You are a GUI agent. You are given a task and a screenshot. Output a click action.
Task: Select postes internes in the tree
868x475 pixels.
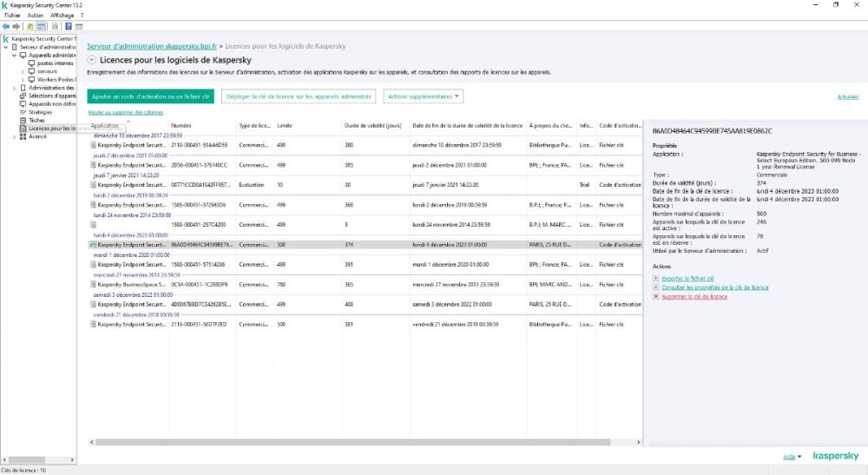point(56,63)
